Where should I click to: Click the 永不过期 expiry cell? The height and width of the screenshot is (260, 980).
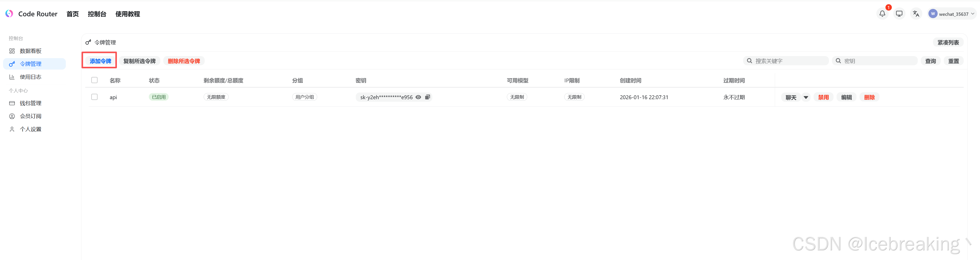coord(734,97)
